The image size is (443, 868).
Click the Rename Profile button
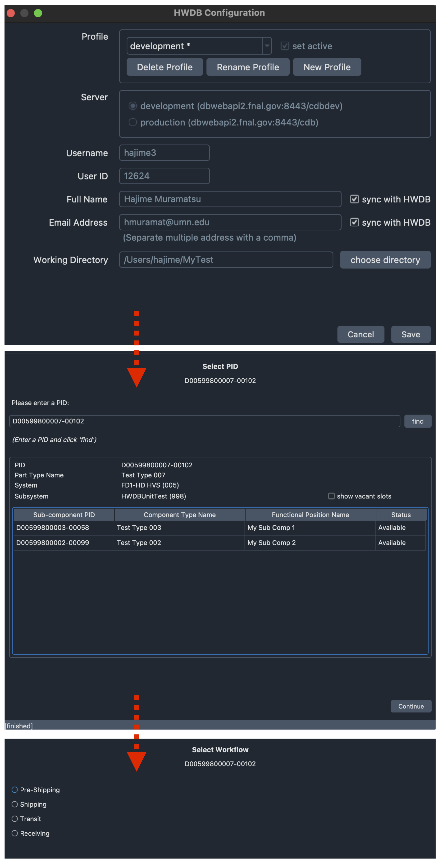point(248,67)
